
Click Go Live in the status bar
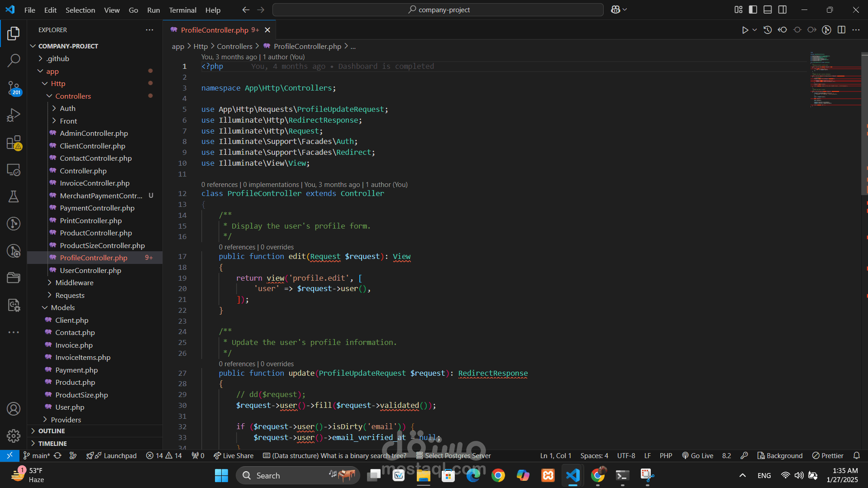click(697, 455)
